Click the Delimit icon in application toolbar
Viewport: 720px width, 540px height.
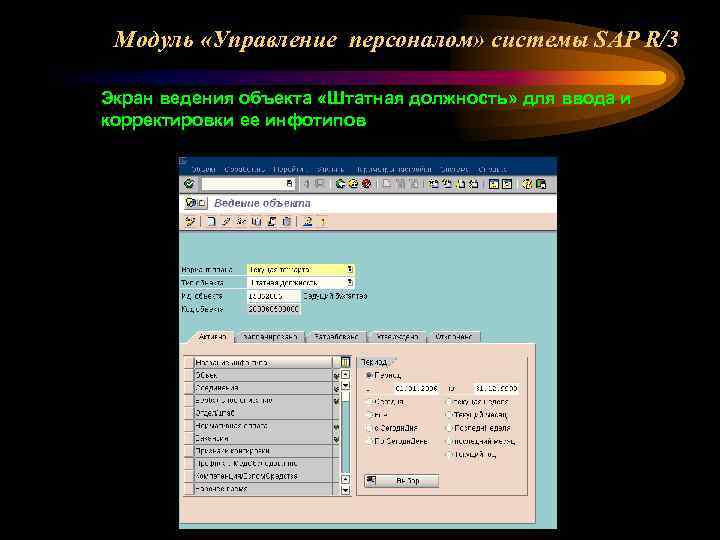(x=271, y=221)
